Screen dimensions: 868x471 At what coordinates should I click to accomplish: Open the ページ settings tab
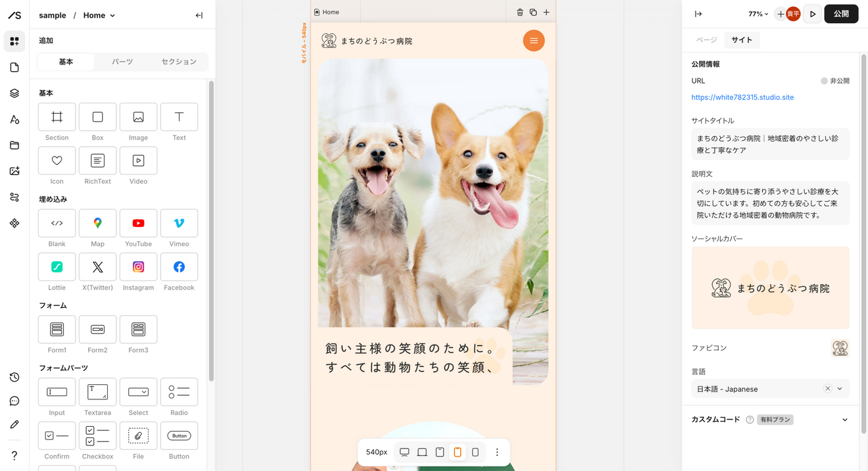click(x=706, y=40)
